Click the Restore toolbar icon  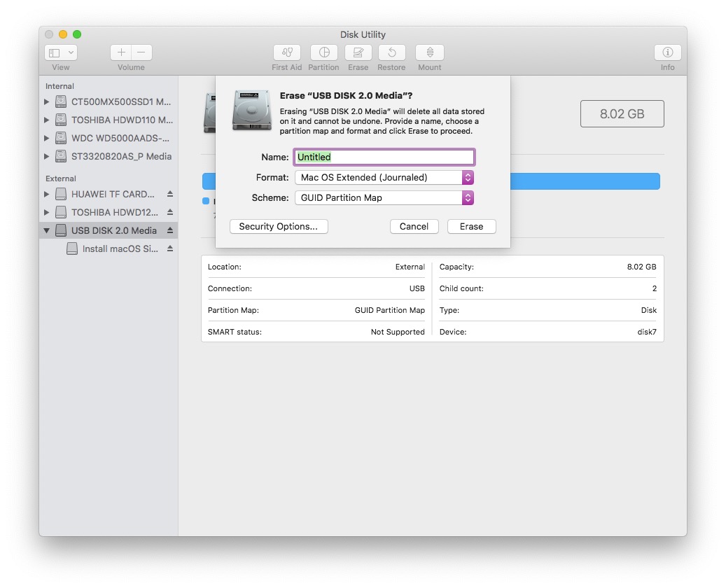pos(392,52)
